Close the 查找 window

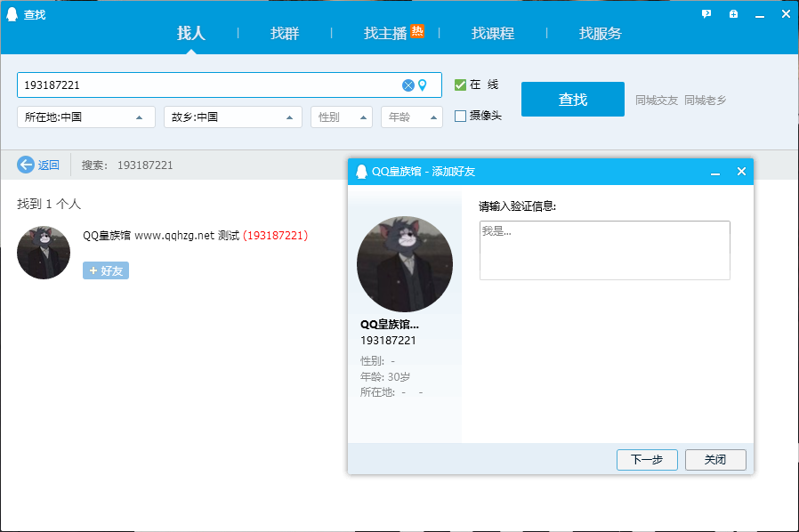786,14
